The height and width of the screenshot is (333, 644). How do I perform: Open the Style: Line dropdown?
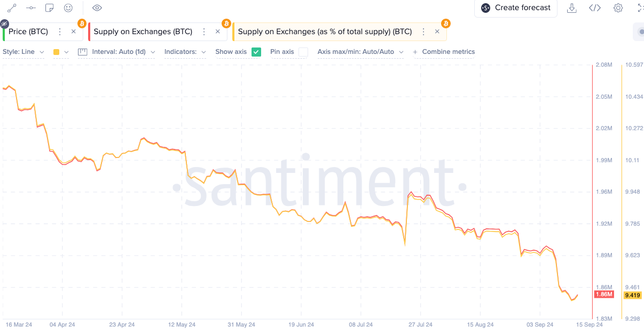pyautogui.click(x=23, y=52)
